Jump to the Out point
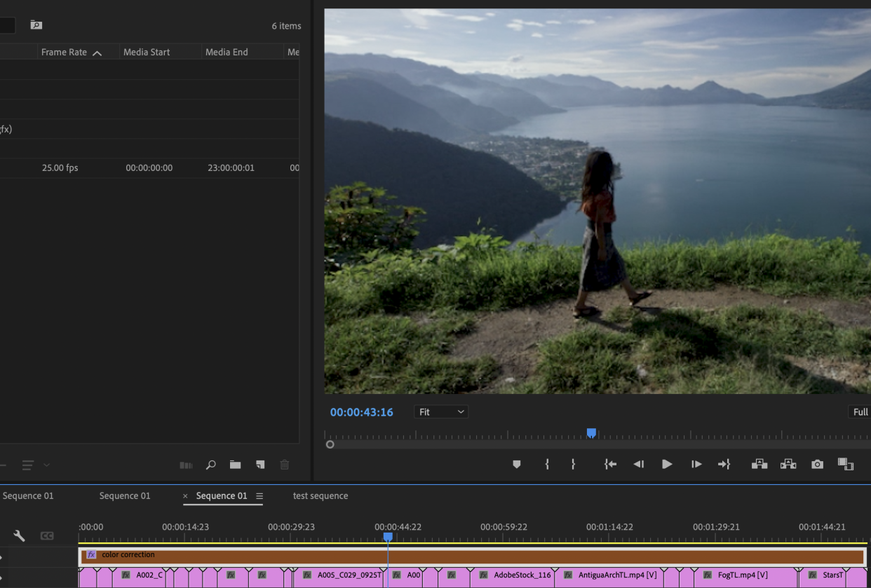 724,464
